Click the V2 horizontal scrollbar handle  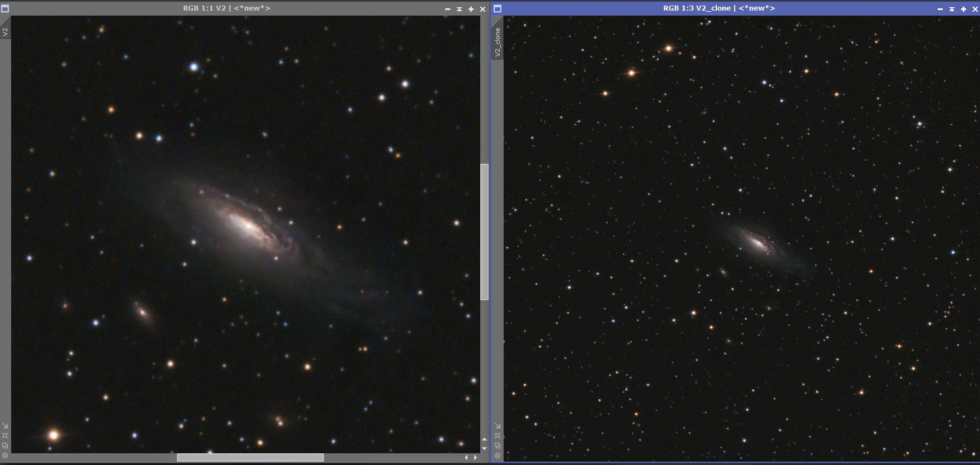tap(250, 457)
